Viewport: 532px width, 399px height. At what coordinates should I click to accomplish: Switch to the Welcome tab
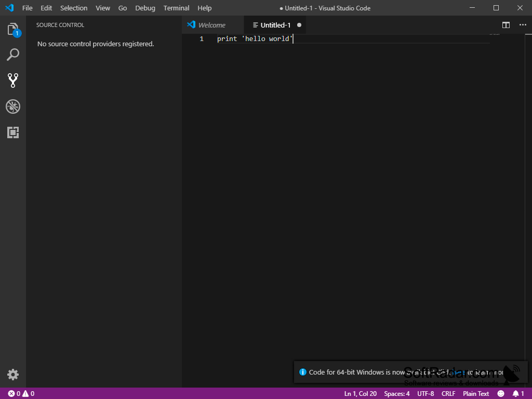212,25
